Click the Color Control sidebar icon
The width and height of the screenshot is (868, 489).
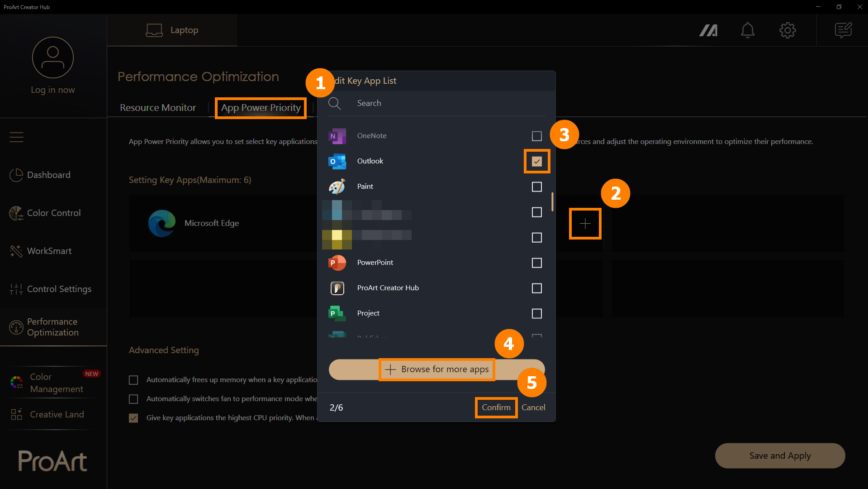tap(16, 213)
